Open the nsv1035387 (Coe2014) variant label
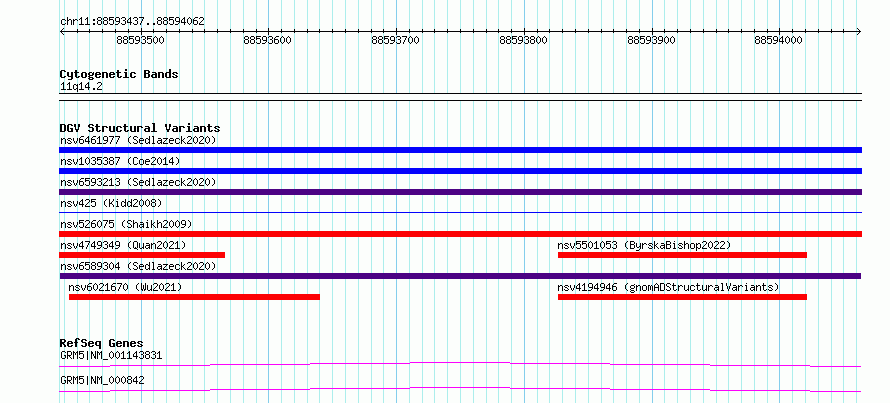The width and height of the screenshot is (890, 403). click(x=120, y=161)
